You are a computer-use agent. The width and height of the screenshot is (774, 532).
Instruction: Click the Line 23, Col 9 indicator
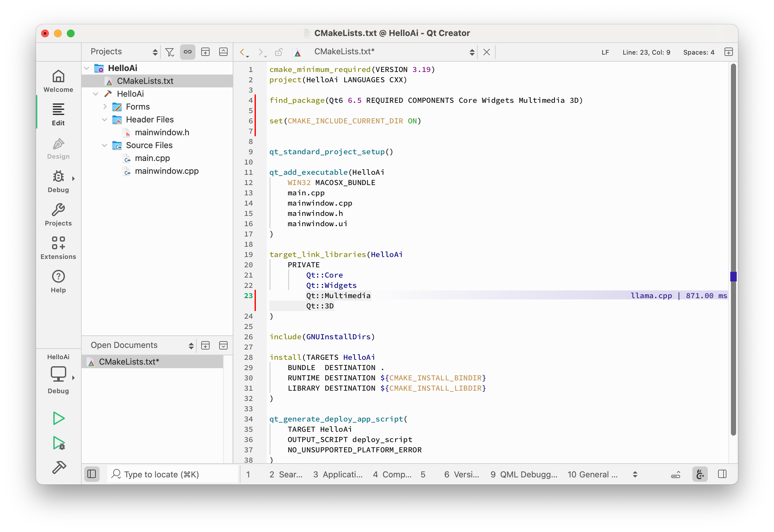click(x=646, y=52)
